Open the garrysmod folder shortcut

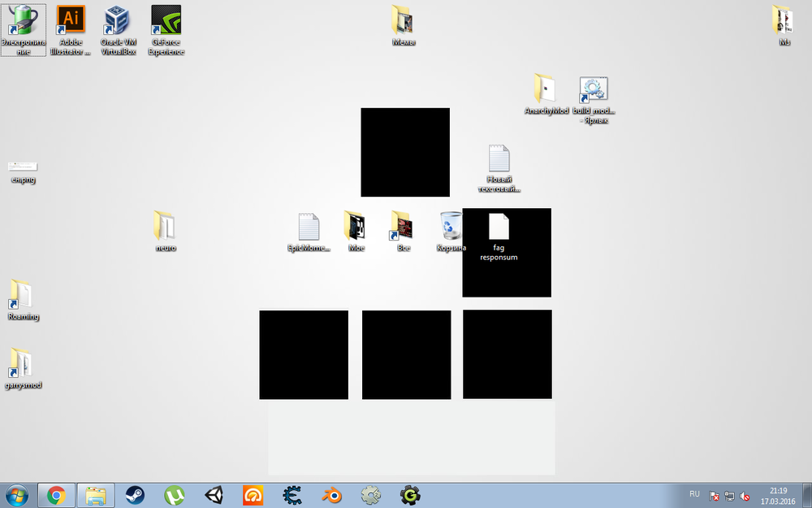(22, 364)
